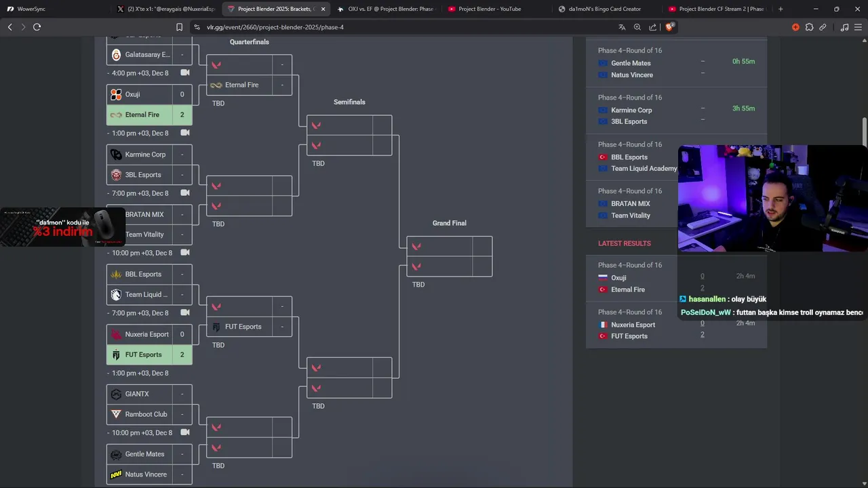The image size is (868, 488).
Task: Open the browser hamburger menu
Action: click(x=859, y=27)
